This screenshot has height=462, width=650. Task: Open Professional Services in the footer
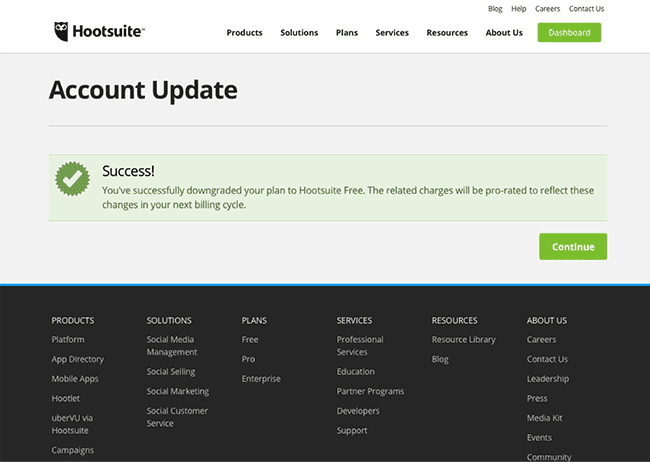(360, 345)
